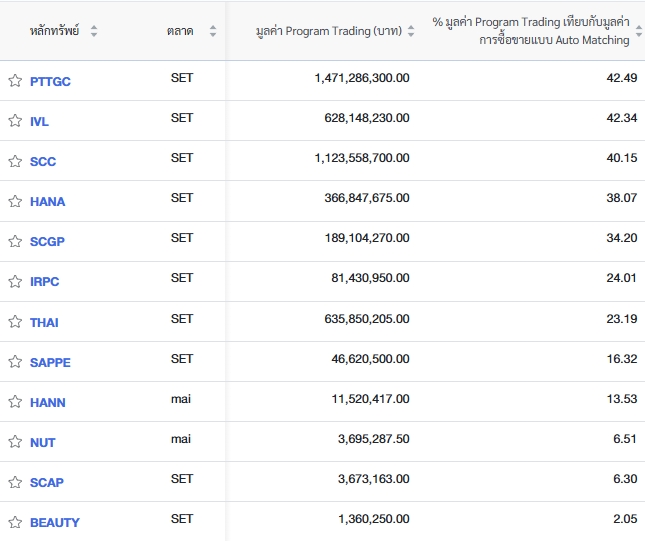Image resolution: width=645 pixels, height=541 pixels.
Task: Open the SCGP stock link
Action: click(x=47, y=241)
